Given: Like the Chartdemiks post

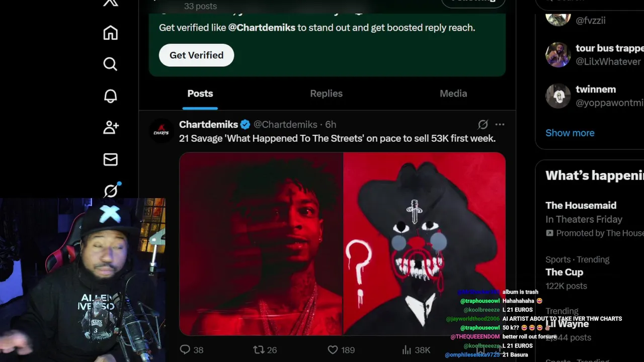Looking at the screenshot, I should pyautogui.click(x=341, y=350).
